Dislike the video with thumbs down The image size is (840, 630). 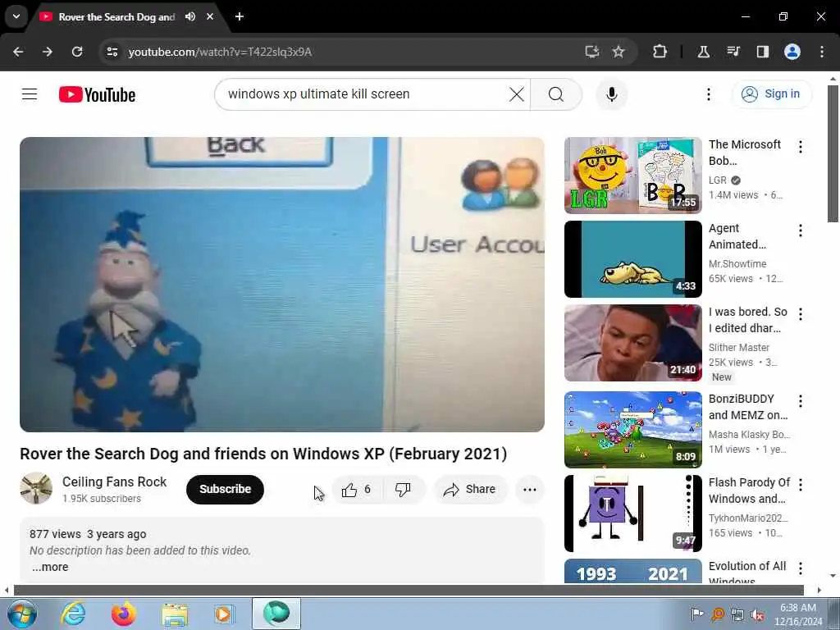(404, 489)
